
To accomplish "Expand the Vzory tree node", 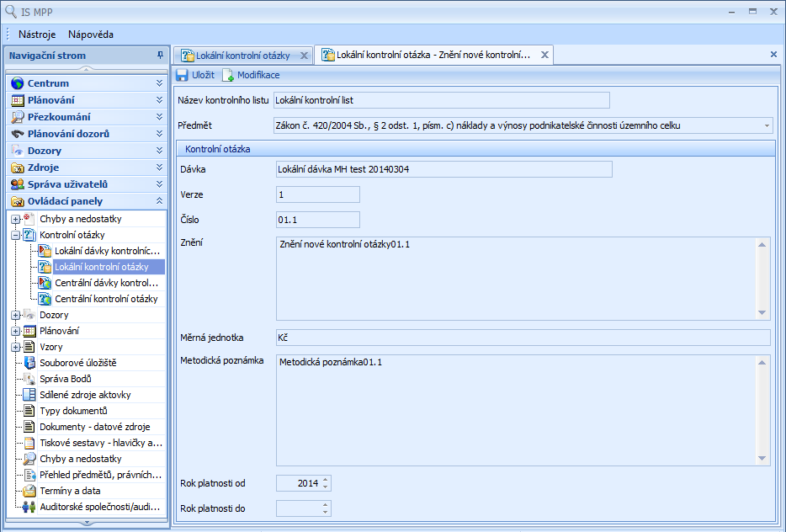I will 15,347.
